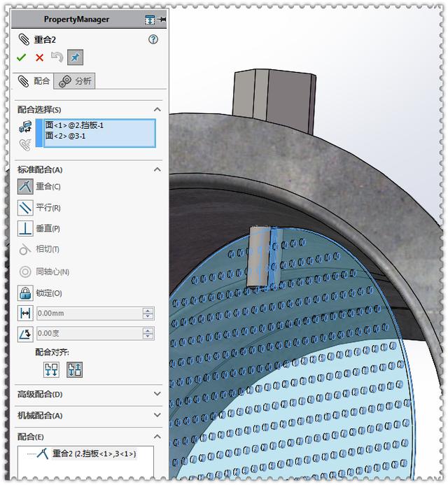
Task: Expand the 高级配合(D) section
Action: click(x=157, y=393)
